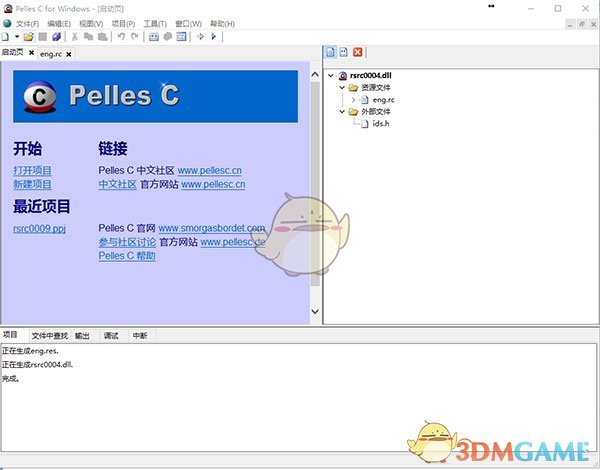Collapse the 外部文件 folder
This screenshot has height=470, width=600.
(x=341, y=112)
